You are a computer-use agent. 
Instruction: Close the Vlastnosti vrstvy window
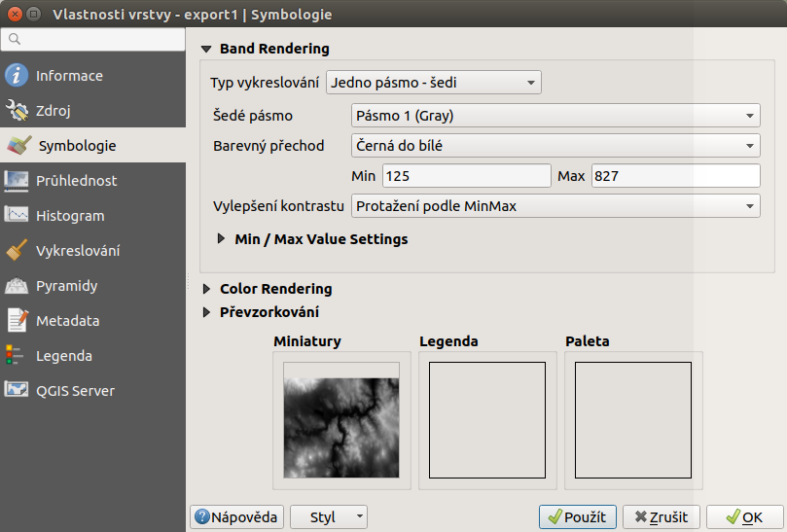coord(15,14)
